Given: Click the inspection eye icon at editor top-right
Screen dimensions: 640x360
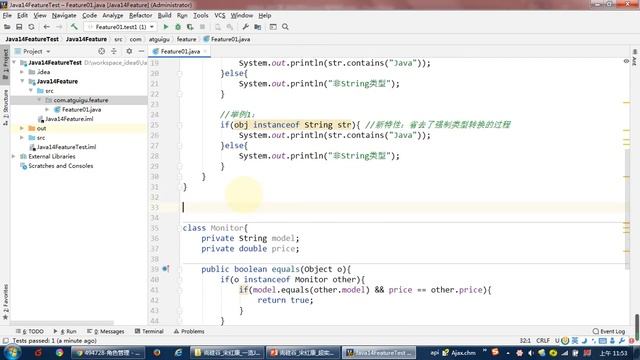Looking at the screenshot, I should click(x=626, y=61).
